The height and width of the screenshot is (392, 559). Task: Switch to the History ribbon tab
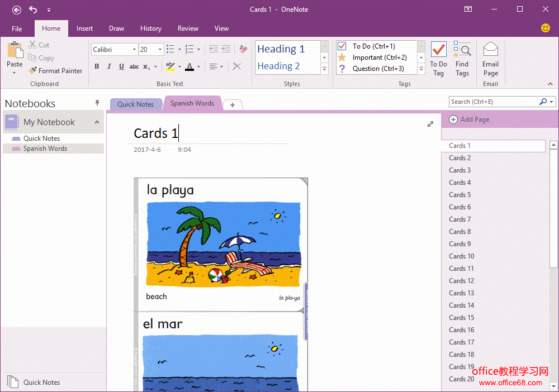(x=151, y=28)
